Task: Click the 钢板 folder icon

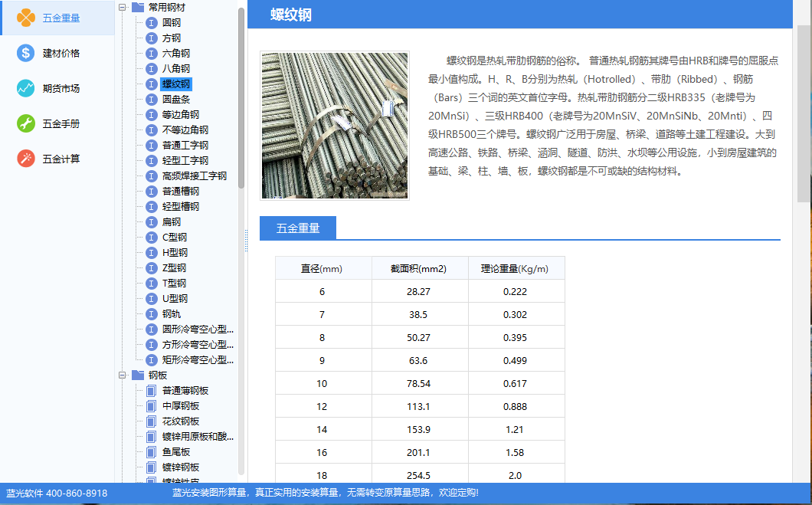Action: pos(138,375)
